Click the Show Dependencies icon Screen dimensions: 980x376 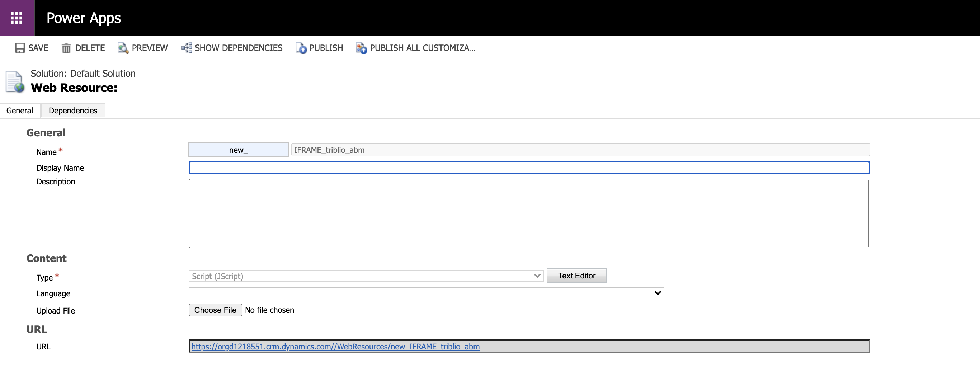click(187, 48)
